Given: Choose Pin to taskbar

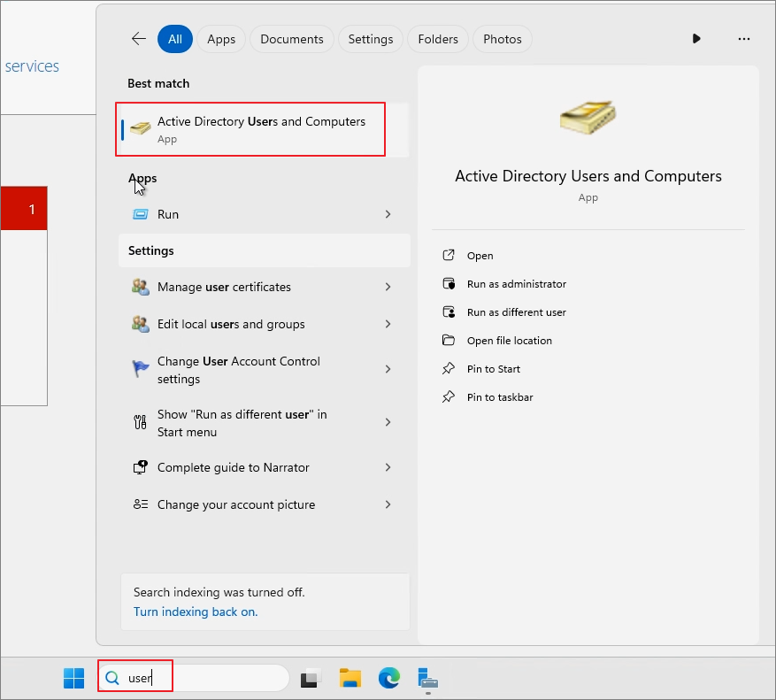Looking at the screenshot, I should pos(500,397).
